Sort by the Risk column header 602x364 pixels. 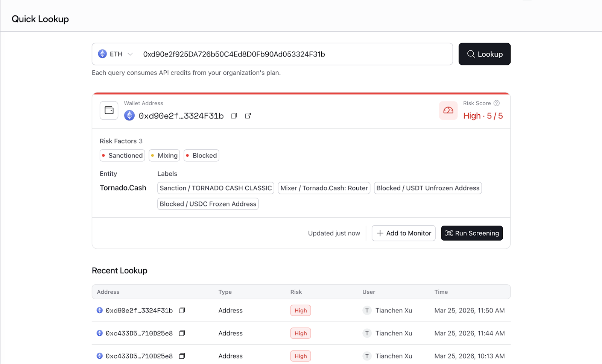click(x=296, y=292)
